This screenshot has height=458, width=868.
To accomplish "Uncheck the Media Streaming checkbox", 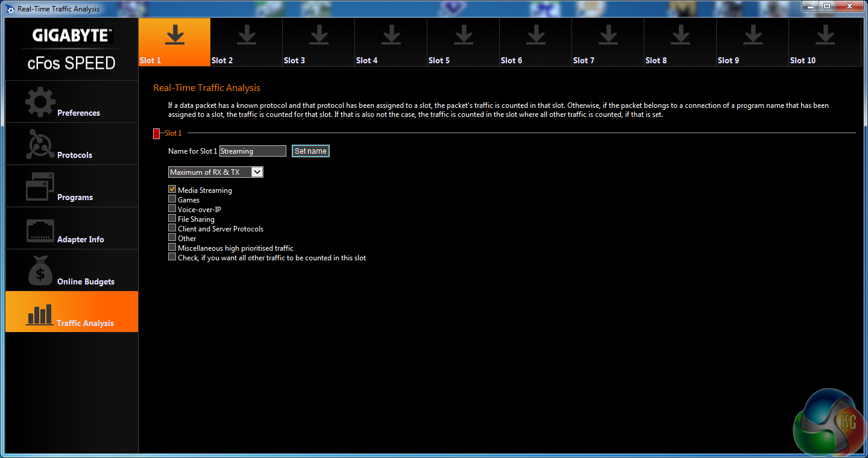I will pos(172,189).
